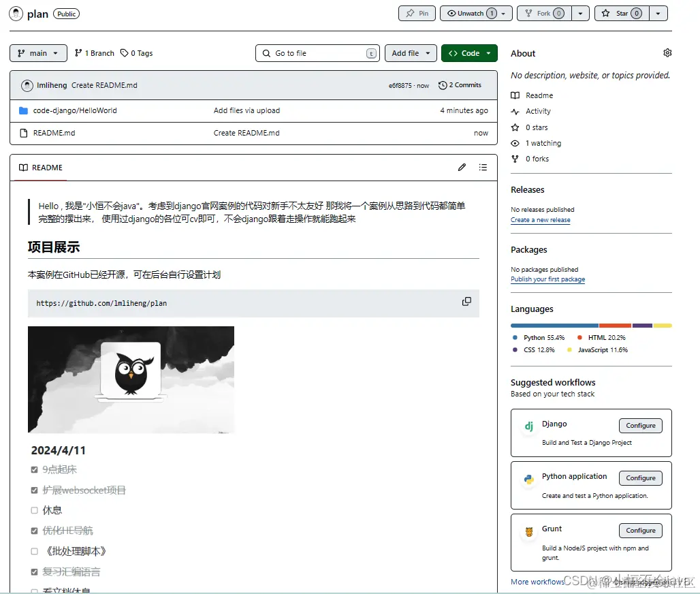The image size is (700, 594).
Task: Open the Create README.md latest commit message
Action: pyautogui.click(x=104, y=85)
